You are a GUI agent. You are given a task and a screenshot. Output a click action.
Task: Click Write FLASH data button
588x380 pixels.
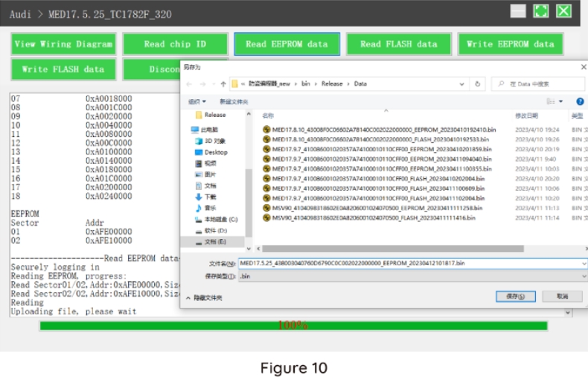[x=63, y=69]
